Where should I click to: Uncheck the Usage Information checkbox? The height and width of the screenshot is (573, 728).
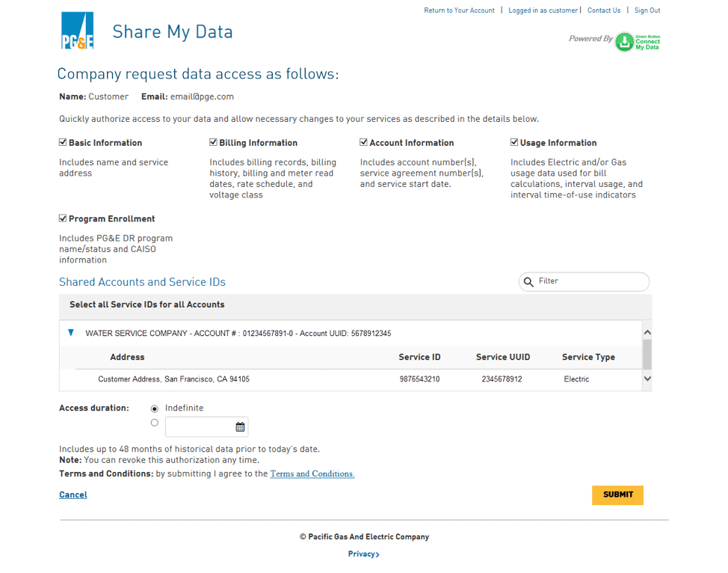tap(514, 142)
